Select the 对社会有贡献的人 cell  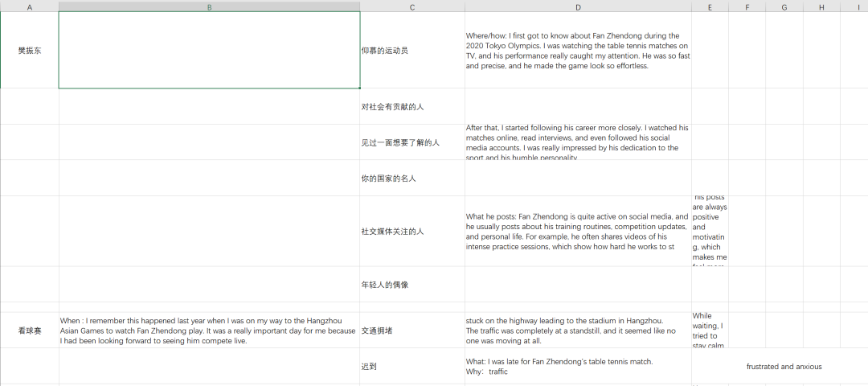pos(411,106)
